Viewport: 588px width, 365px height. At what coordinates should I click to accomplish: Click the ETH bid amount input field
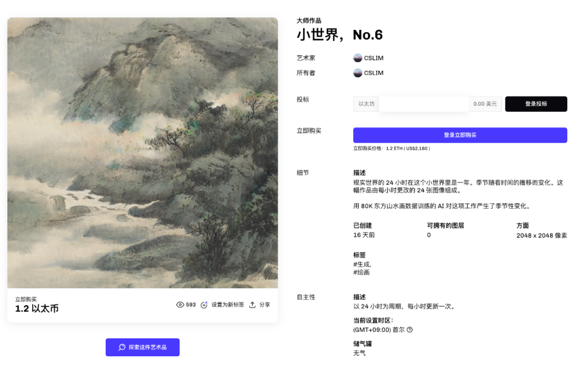tap(424, 104)
